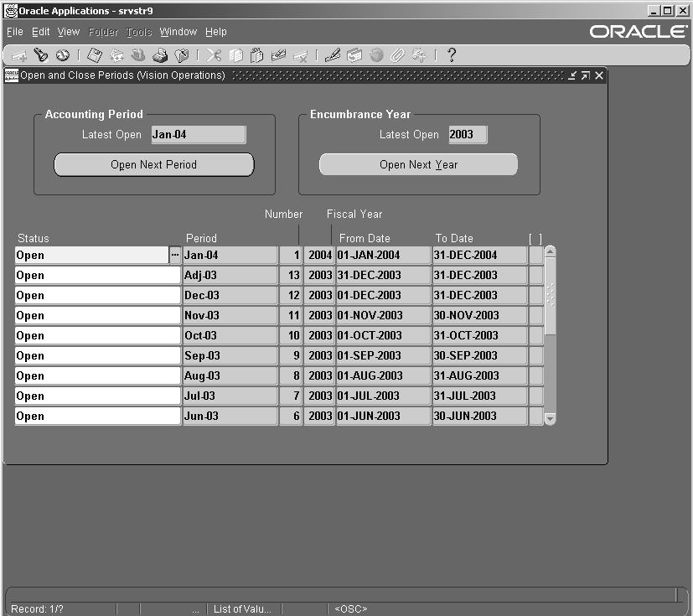Click the period cell 'Jul-03'
693x616 pixels.
230,396
